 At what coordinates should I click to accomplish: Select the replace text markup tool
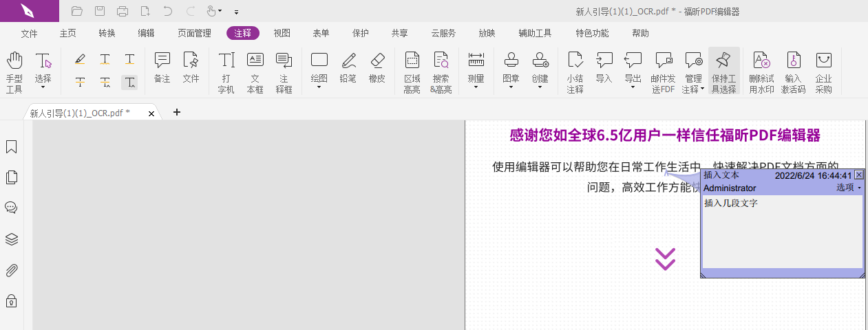point(105,82)
